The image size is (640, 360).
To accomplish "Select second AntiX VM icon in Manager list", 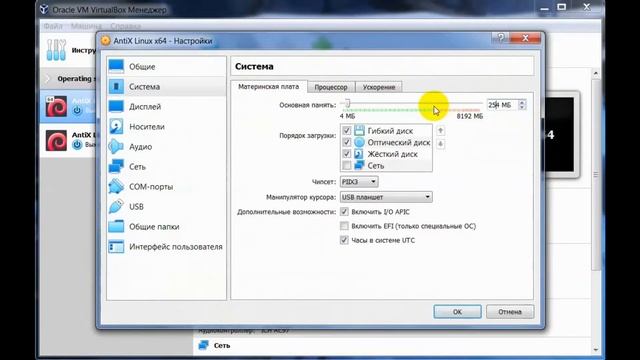I will point(56,140).
